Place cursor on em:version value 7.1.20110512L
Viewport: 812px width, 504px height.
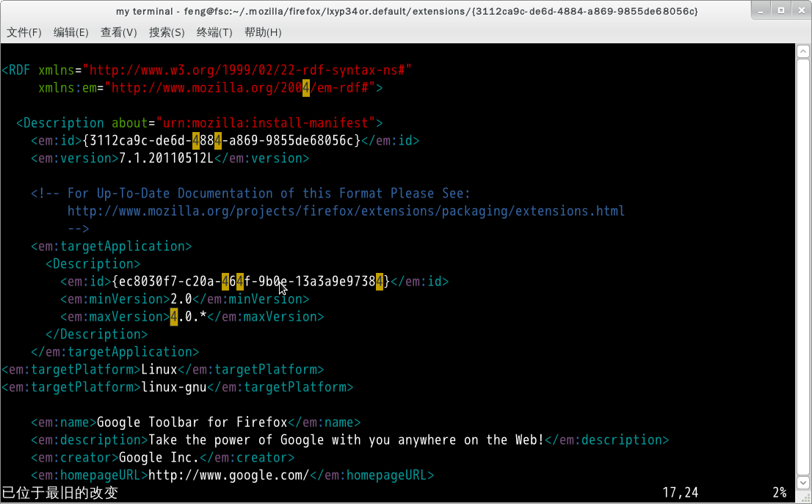(166, 158)
